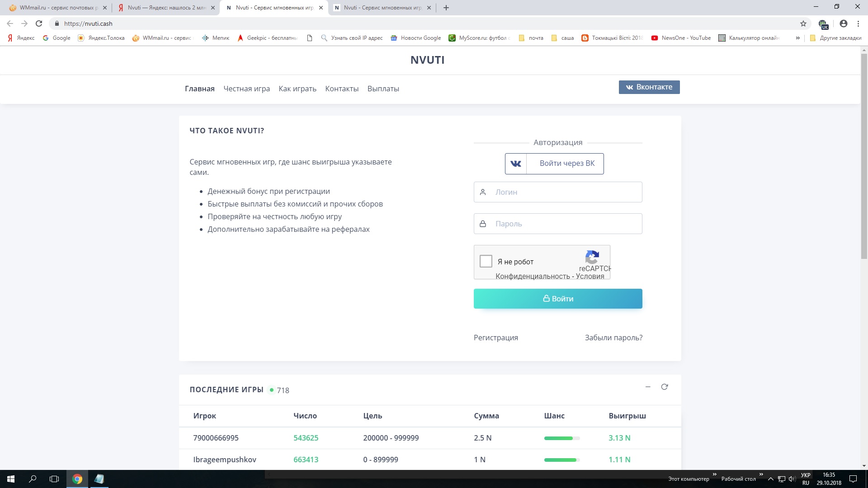The height and width of the screenshot is (488, 868).
Task: Click the Конфиденциальность reCAPTCHA link
Action: (x=533, y=277)
